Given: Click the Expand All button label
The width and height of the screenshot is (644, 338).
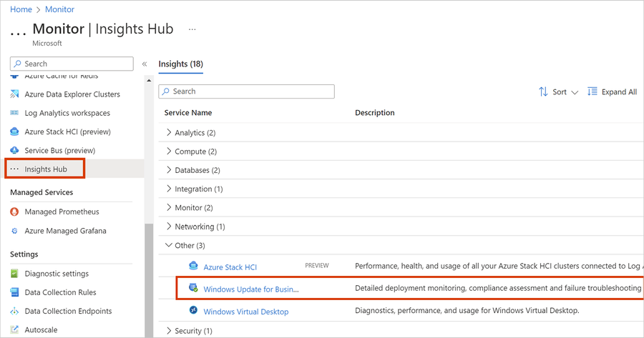Looking at the screenshot, I should coord(620,92).
